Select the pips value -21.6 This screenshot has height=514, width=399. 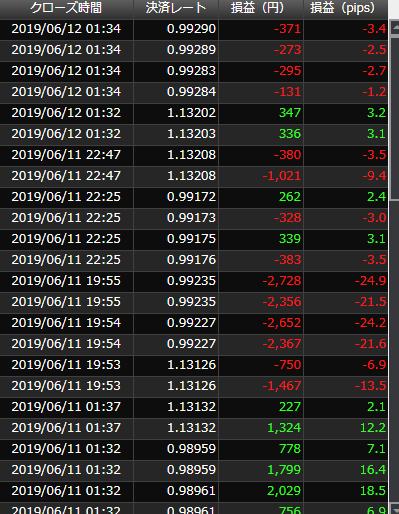[x=371, y=344]
